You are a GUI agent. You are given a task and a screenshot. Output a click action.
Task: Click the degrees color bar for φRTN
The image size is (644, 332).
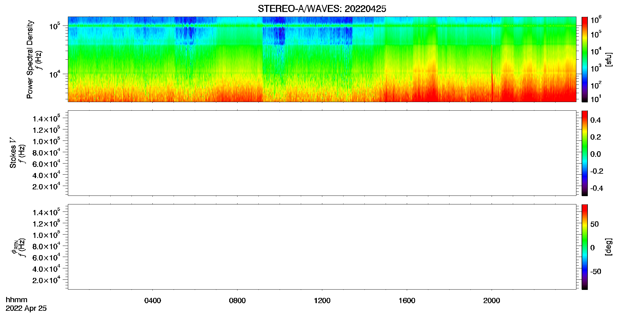[x=585, y=247]
